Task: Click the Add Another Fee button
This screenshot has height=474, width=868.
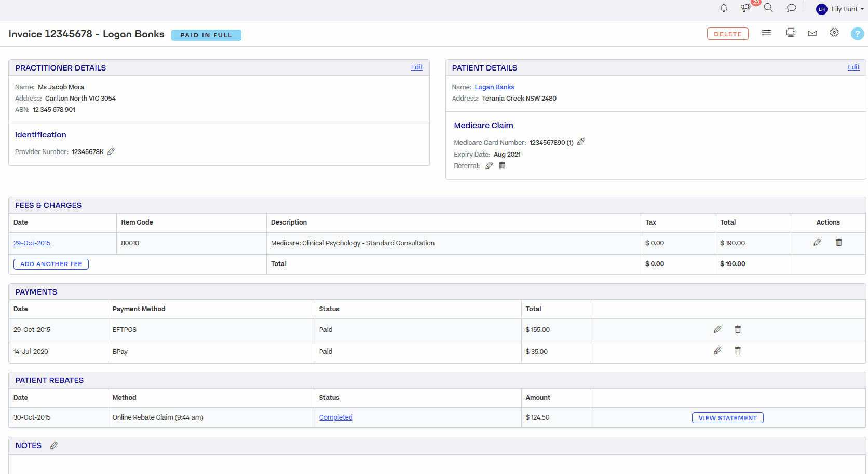Action: pyautogui.click(x=51, y=264)
